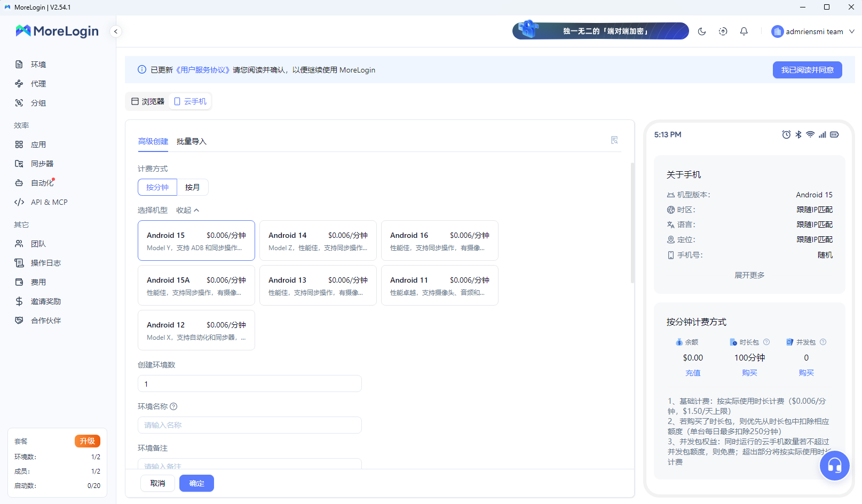
Task: Open the 《用户服务协议》 link
Action: (204, 70)
